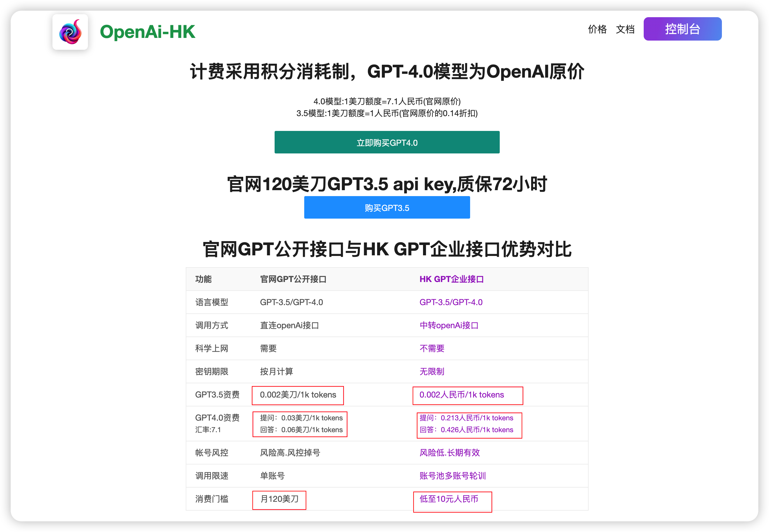Click the GPT3.5资费 row label
769x532 pixels.
[x=217, y=395]
